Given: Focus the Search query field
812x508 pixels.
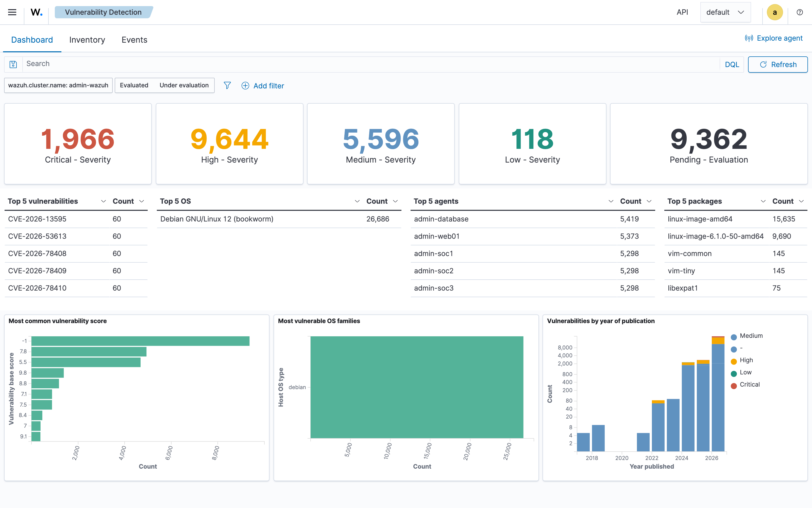Looking at the screenshot, I should (371, 64).
